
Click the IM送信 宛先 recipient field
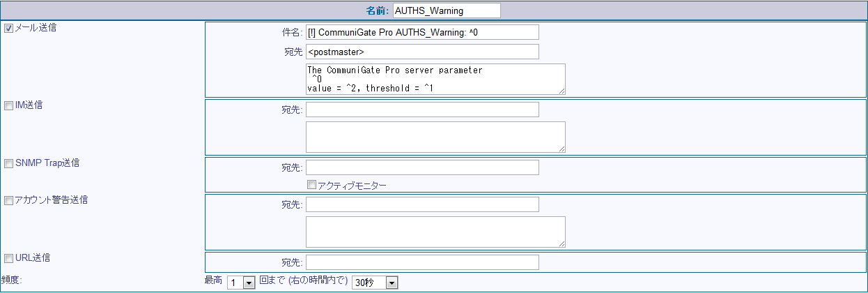tap(422, 110)
